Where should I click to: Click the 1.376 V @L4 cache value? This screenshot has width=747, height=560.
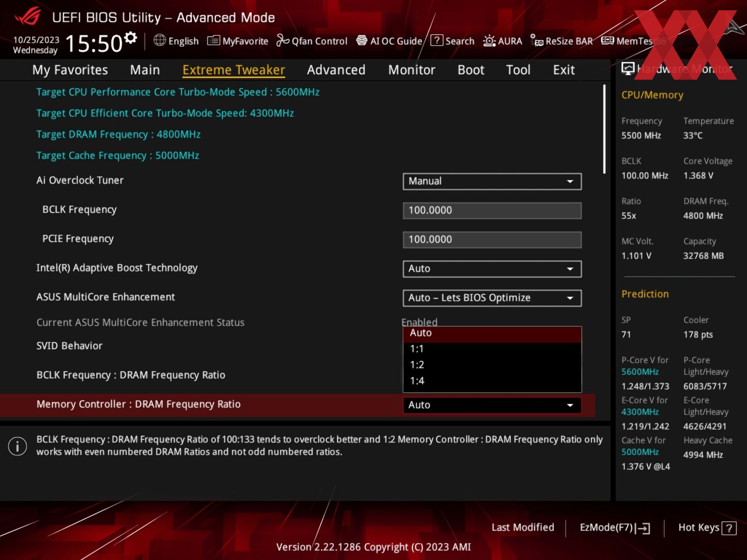point(645,467)
